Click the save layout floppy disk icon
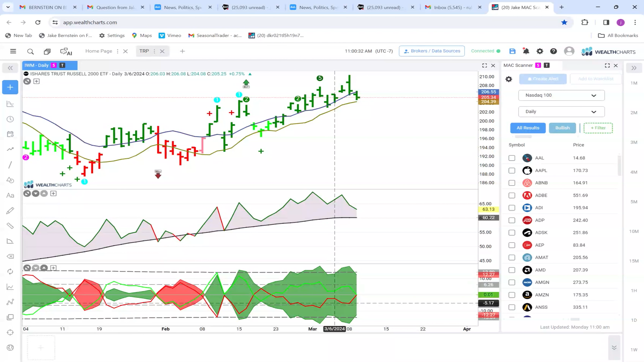 pyautogui.click(x=512, y=51)
